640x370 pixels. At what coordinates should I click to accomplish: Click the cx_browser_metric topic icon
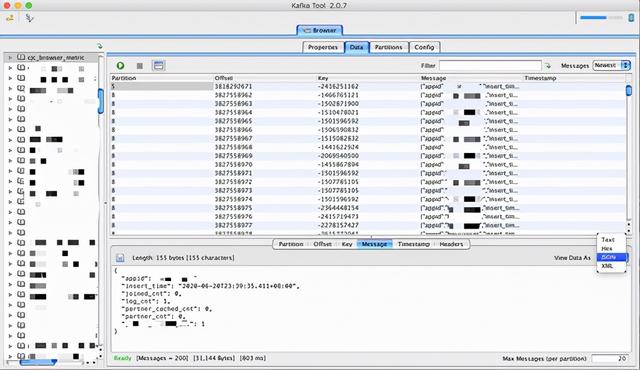click(x=21, y=58)
